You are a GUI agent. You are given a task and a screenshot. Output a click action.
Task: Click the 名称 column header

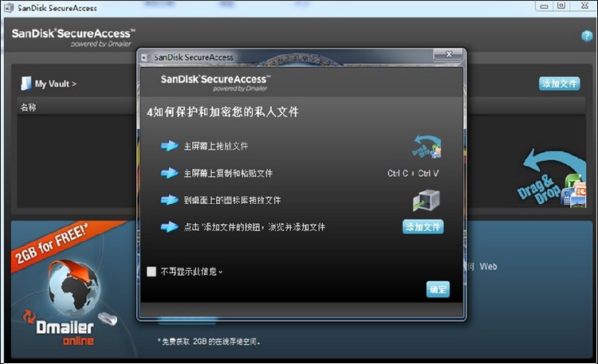tap(28, 108)
